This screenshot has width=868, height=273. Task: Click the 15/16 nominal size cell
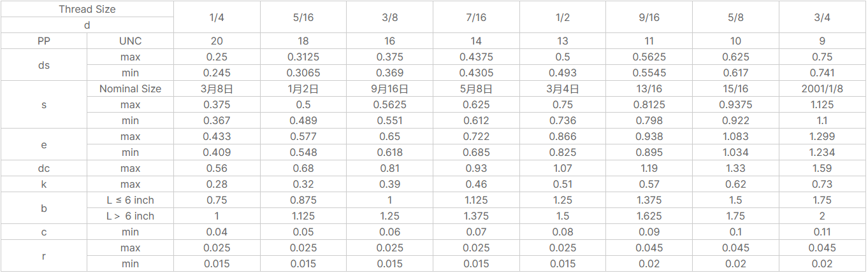pos(735,88)
